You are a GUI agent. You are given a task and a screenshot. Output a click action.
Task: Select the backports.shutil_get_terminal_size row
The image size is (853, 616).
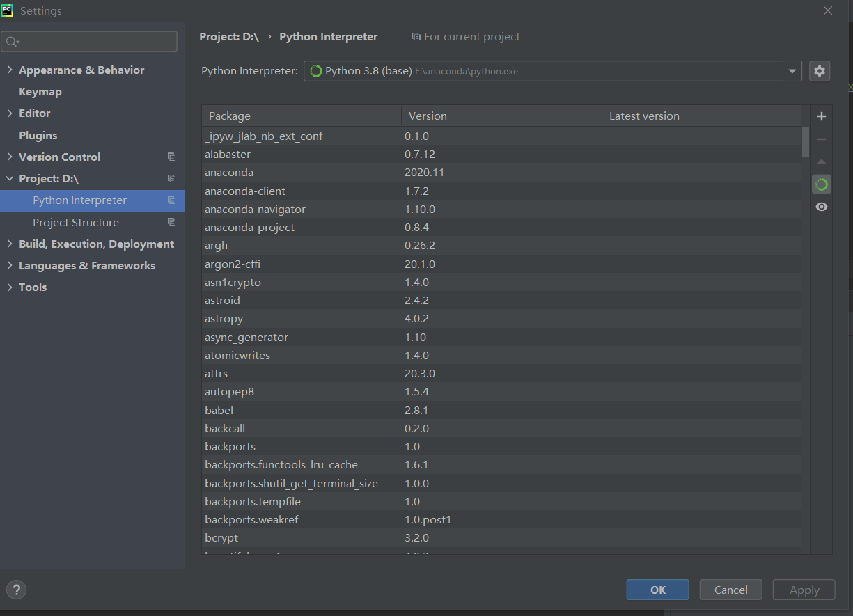tap(501, 483)
